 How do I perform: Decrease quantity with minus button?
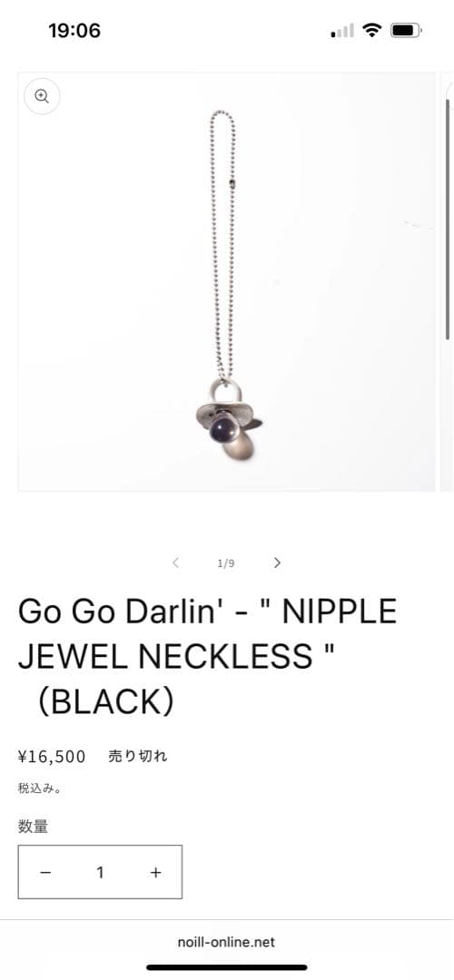pyautogui.click(x=45, y=873)
